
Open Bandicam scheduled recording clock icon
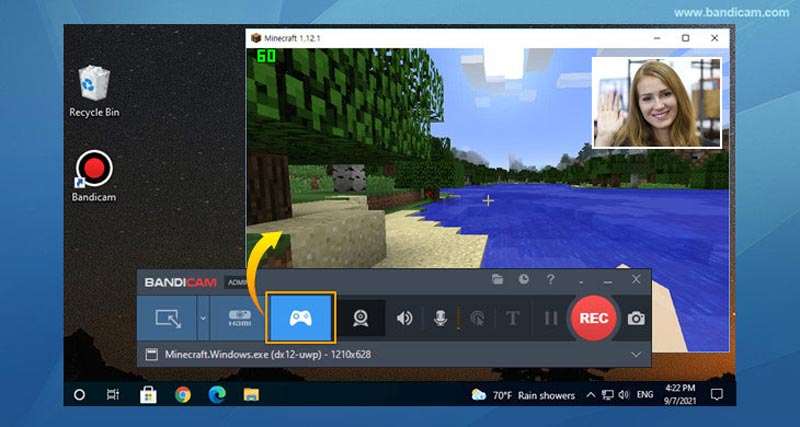click(524, 279)
